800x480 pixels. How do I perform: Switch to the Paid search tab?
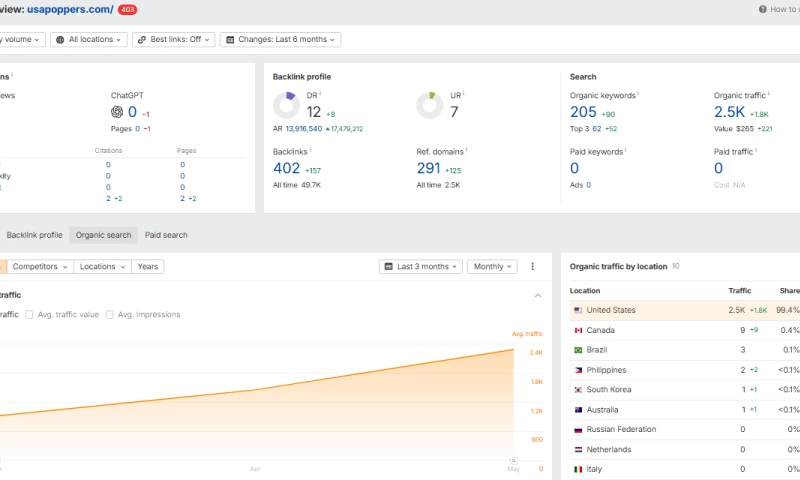(x=166, y=235)
